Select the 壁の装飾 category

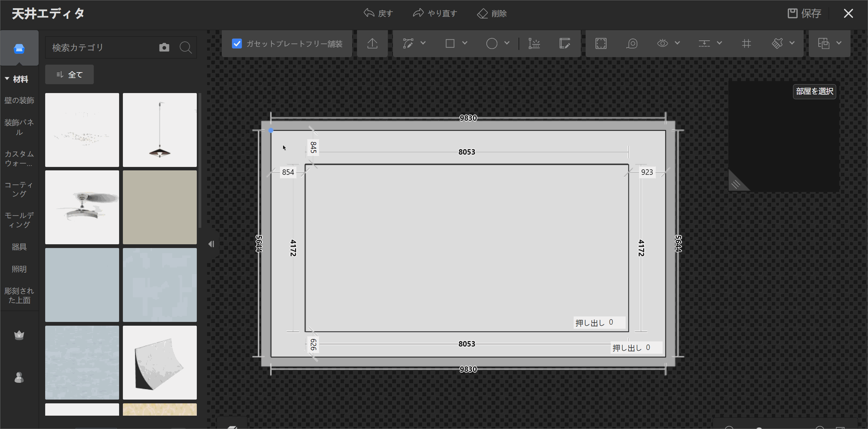coord(19,100)
